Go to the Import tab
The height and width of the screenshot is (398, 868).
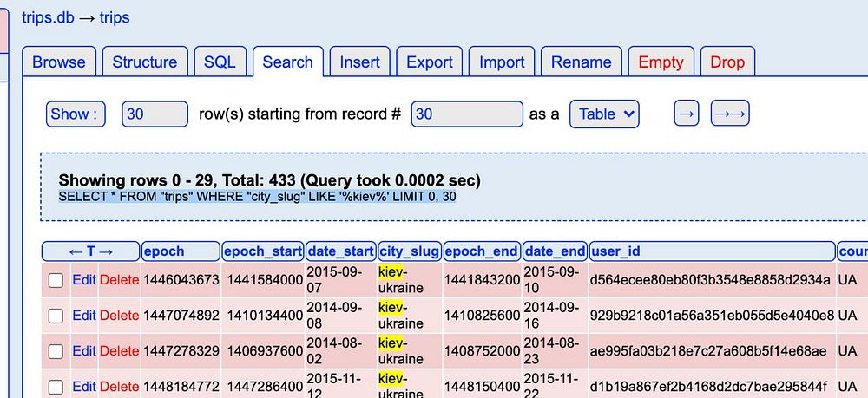click(502, 62)
